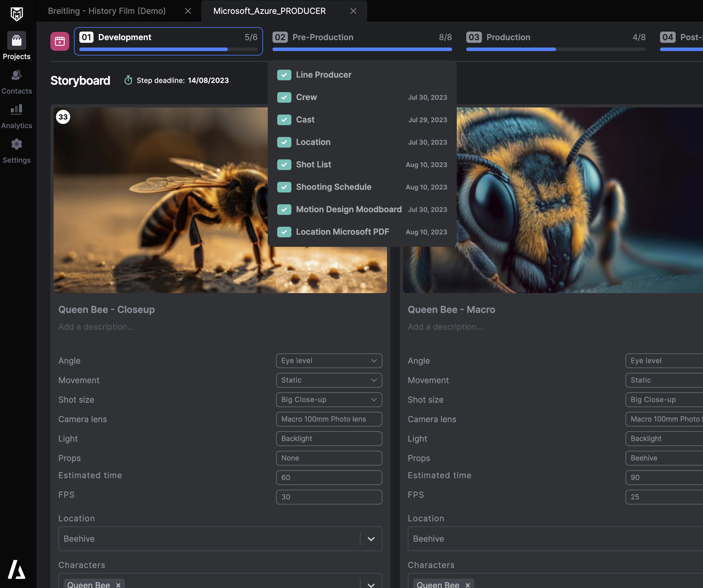Uncheck the Line Producer checkbox
The height and width of the screenshot is (588, 703).
tap(284, 75)
